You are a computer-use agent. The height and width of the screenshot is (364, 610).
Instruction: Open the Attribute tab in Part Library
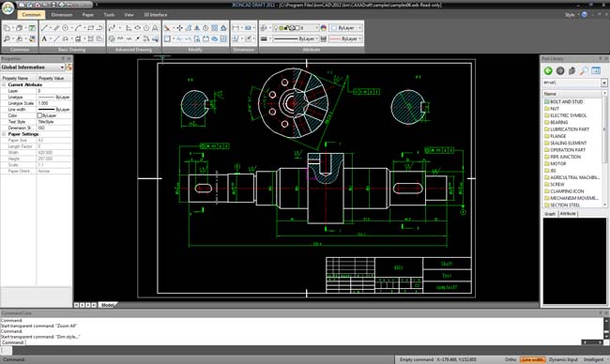568,214
